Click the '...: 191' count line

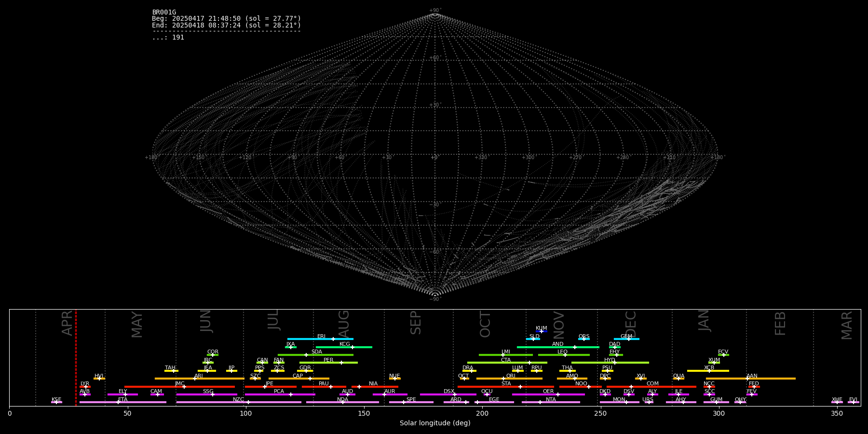click(x=168, y=38)
